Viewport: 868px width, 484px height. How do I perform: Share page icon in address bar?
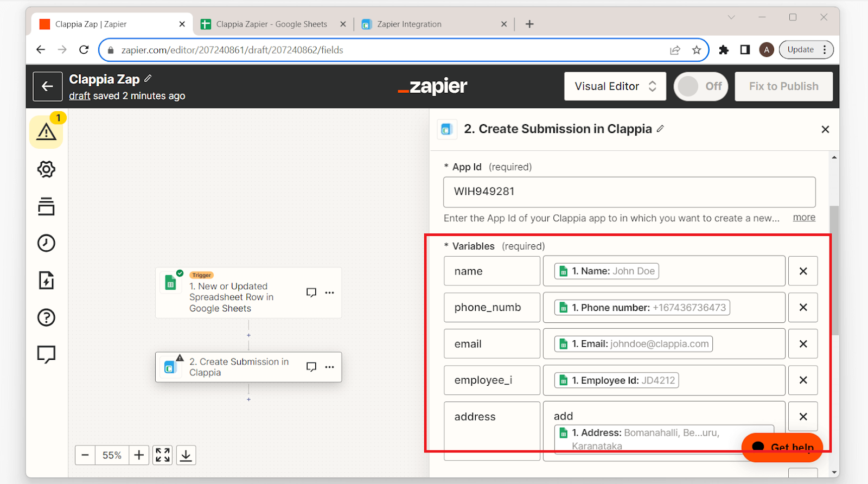tap(675, 50)
